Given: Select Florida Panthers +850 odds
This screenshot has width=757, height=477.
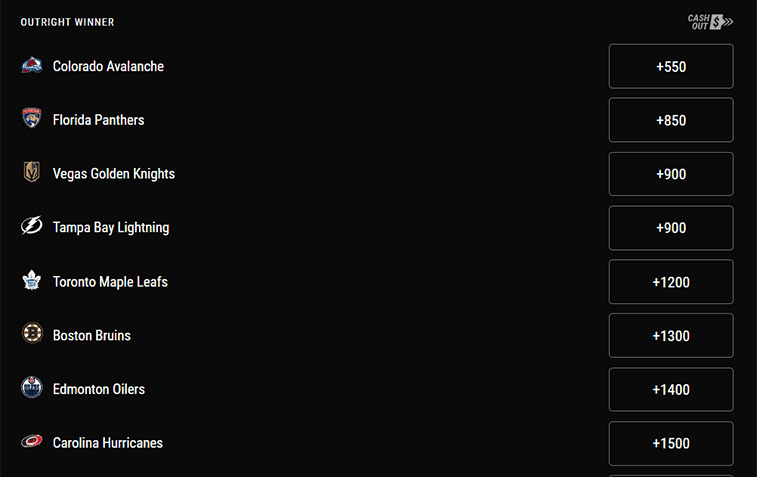Looking at the screenshot, I should (671, 121).
